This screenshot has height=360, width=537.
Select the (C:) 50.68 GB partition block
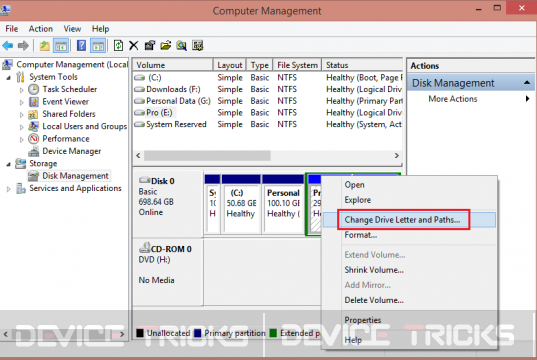(241, 204)
